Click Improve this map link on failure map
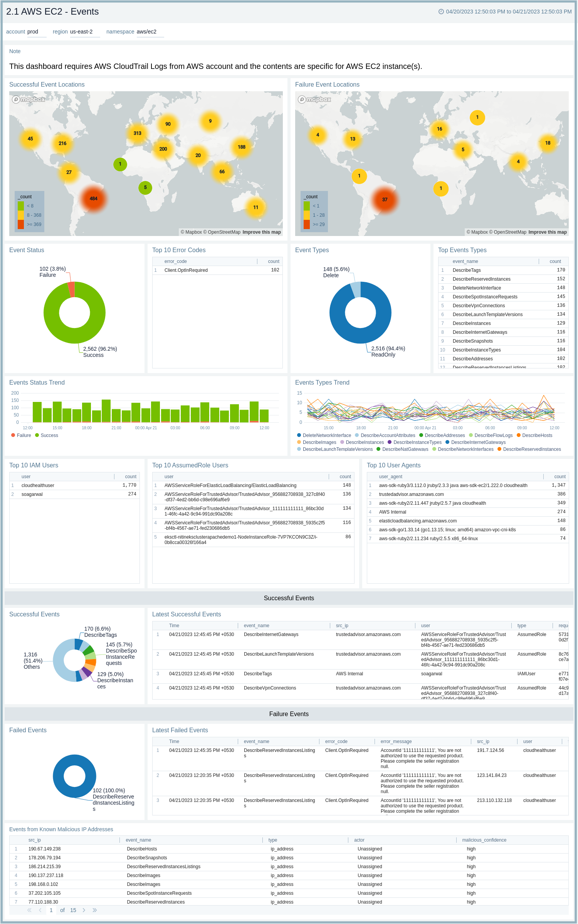Screen dimensions: 578x924 547,232
